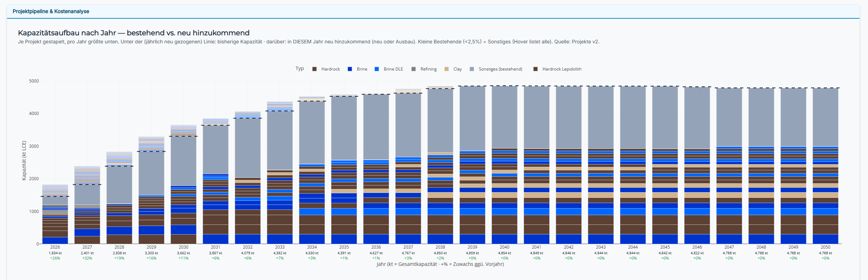The height and width of the screenshot is (280, 868).
Task: Click the y-axis tick label 3000
Action: click(x=34, y=146)
